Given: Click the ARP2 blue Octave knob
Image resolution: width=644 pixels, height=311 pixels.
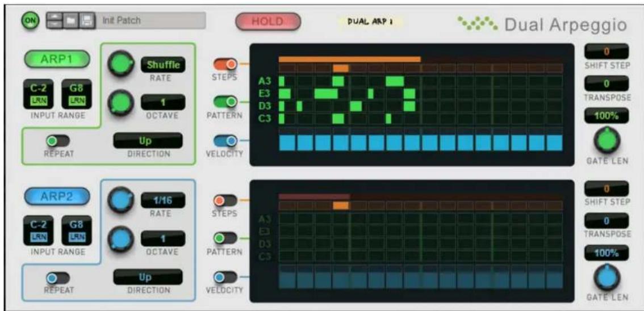Looking at the screenshot, I should click(121, 239).
